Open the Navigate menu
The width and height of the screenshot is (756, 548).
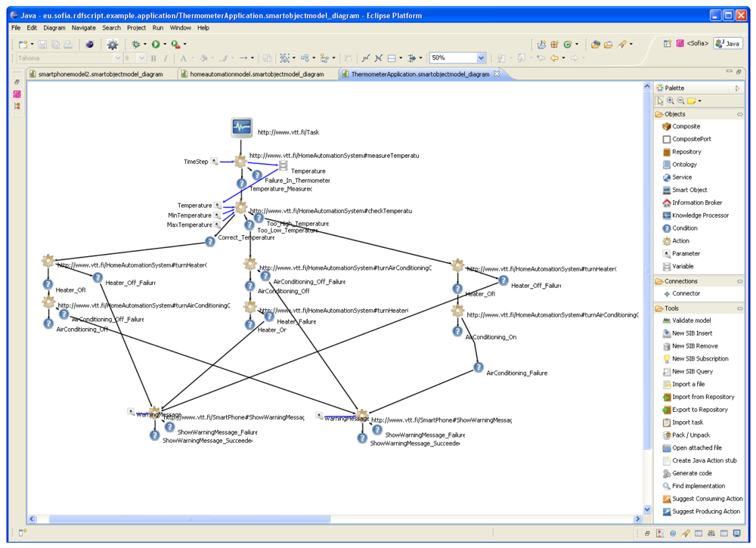coord(84,28)
